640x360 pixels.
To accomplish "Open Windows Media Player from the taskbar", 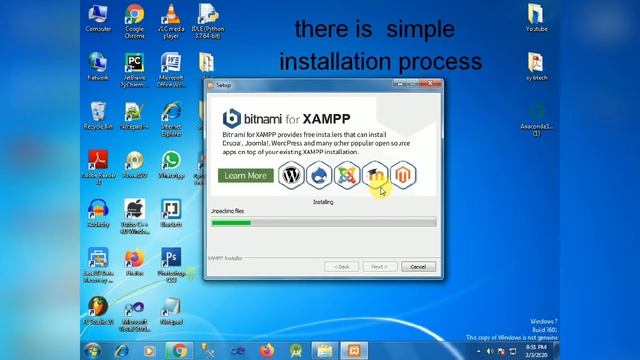I will click(149, 351).
